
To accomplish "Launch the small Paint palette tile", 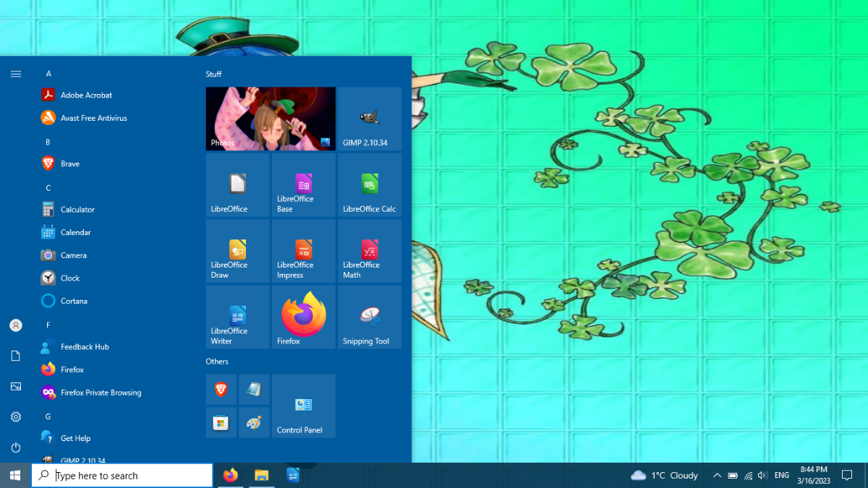I will point(254,422).
